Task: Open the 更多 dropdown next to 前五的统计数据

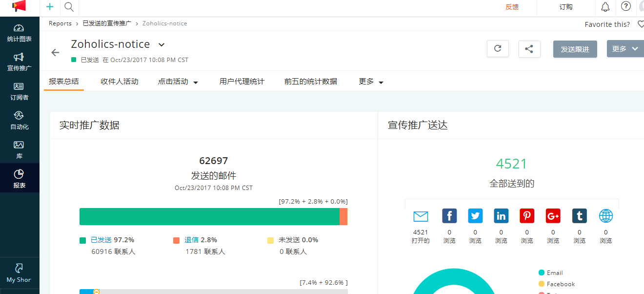Action: point(370,82)
